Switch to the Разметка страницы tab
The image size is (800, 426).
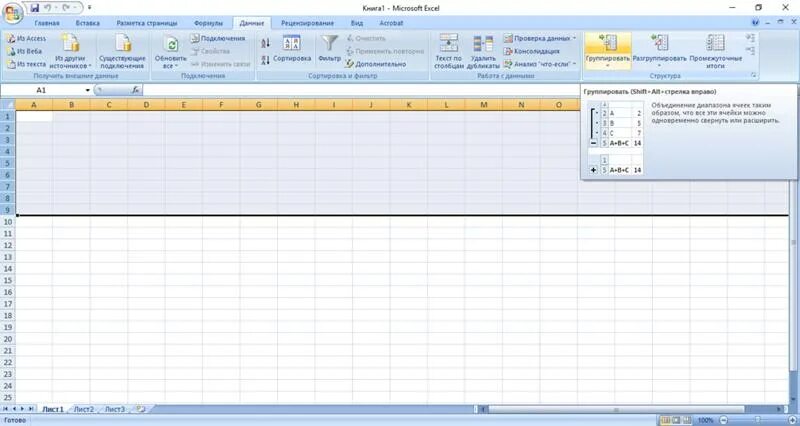tap(147, 23)
